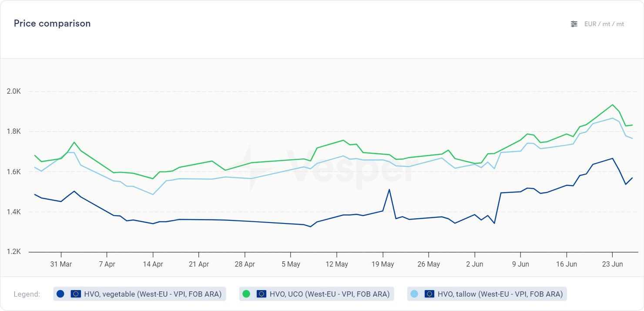
Task: Click EU flag beside HVO, tallow legend
Action: [429, 294]
